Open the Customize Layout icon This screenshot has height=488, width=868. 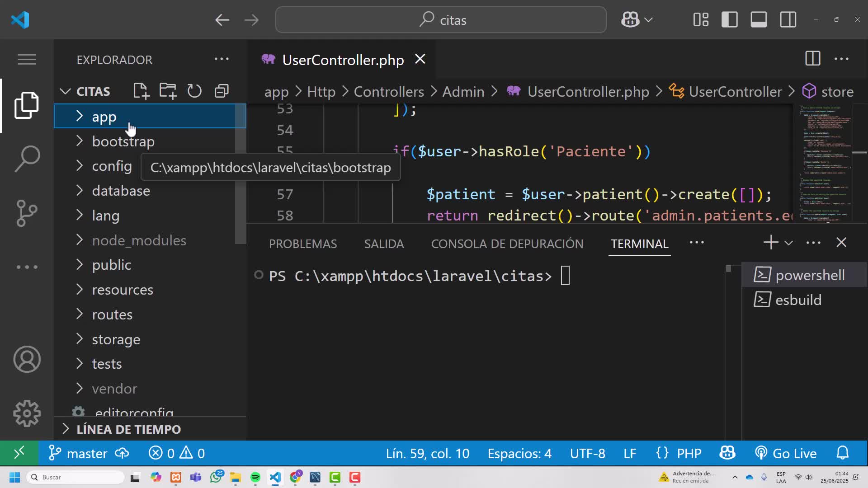click(701, 19)
